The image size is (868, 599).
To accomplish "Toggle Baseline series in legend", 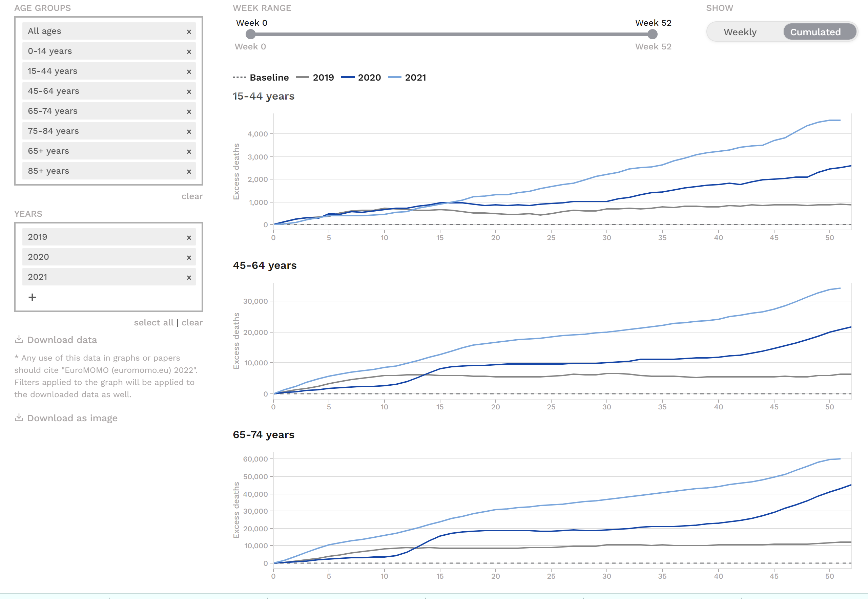I will coord(261,77).
